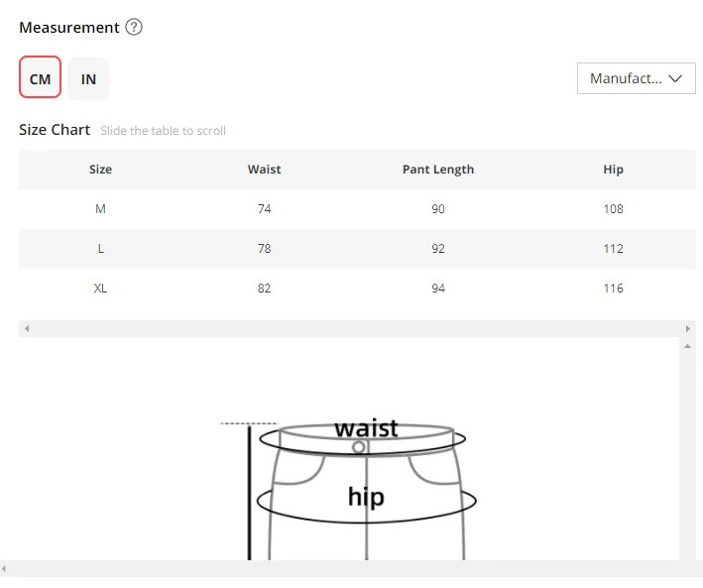Select the XL size row
Screen dimensions: 703x588
(x=357, y=288)
